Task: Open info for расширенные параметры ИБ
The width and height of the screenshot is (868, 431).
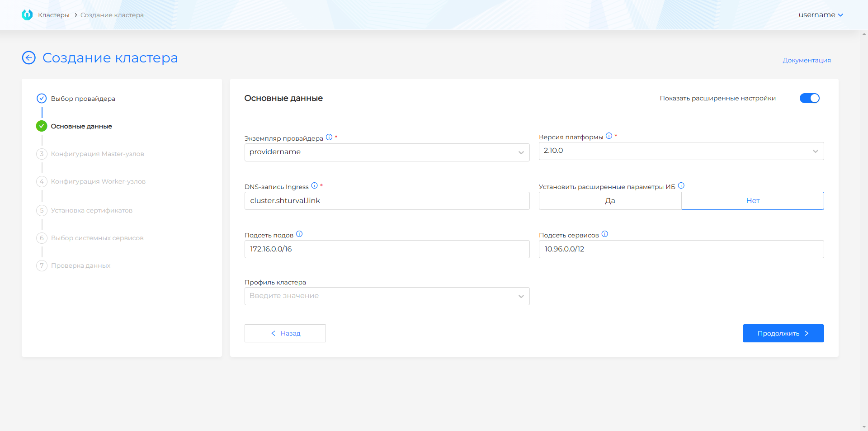Action: point(681,185)
